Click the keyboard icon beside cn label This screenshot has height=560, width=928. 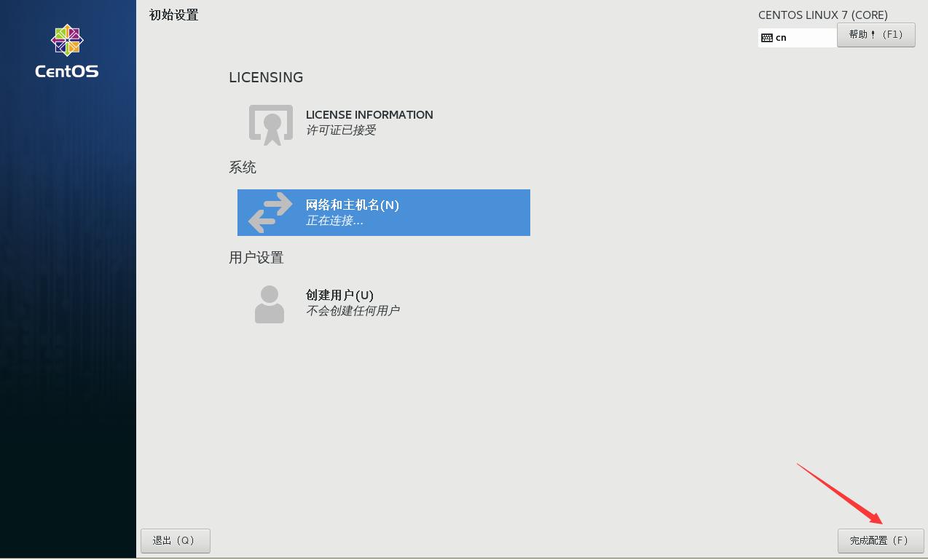point(766,37)
